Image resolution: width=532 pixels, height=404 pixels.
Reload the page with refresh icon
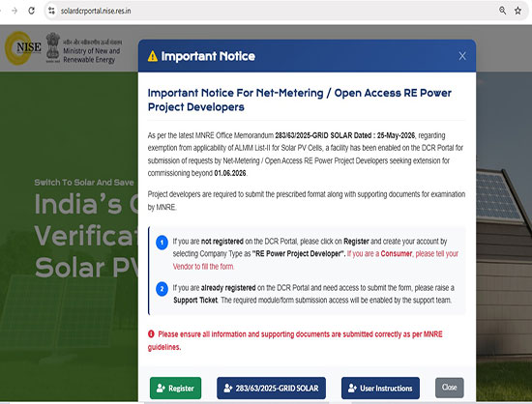coord(31,11)
